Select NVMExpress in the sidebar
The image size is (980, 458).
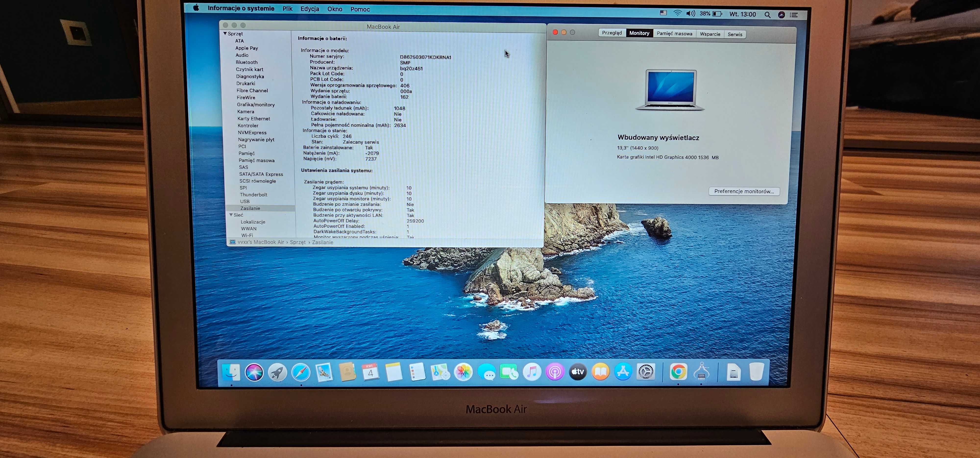[252, 132]
